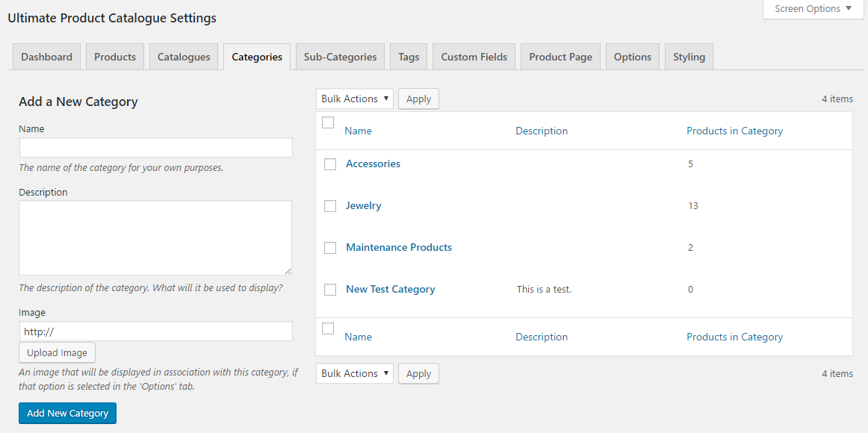Go to the Sub-Categories tab
This screenshot has height=433, width=868.
pyautogui.click(x=340, y=57)
